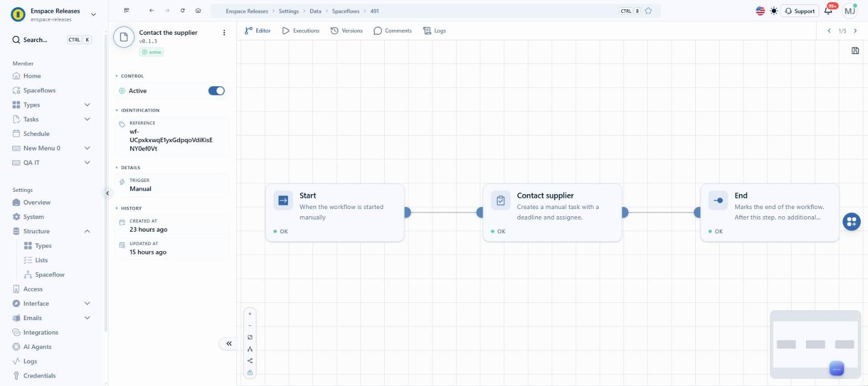Image resolution: width=868 pixels, height=386 pixels.
Task: Open the home icon in top bar
Action: (198, 11)
